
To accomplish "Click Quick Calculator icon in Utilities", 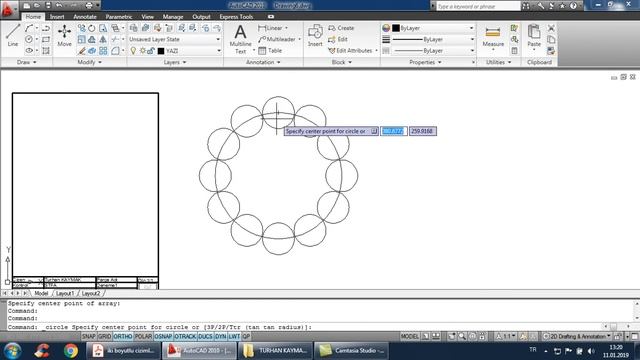I will [x=514, y=51].
